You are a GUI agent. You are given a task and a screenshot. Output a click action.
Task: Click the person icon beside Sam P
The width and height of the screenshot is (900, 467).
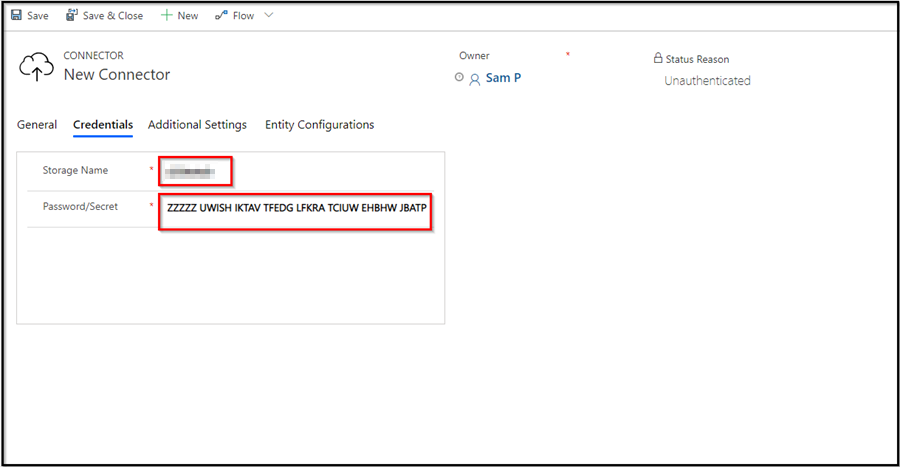474,78
